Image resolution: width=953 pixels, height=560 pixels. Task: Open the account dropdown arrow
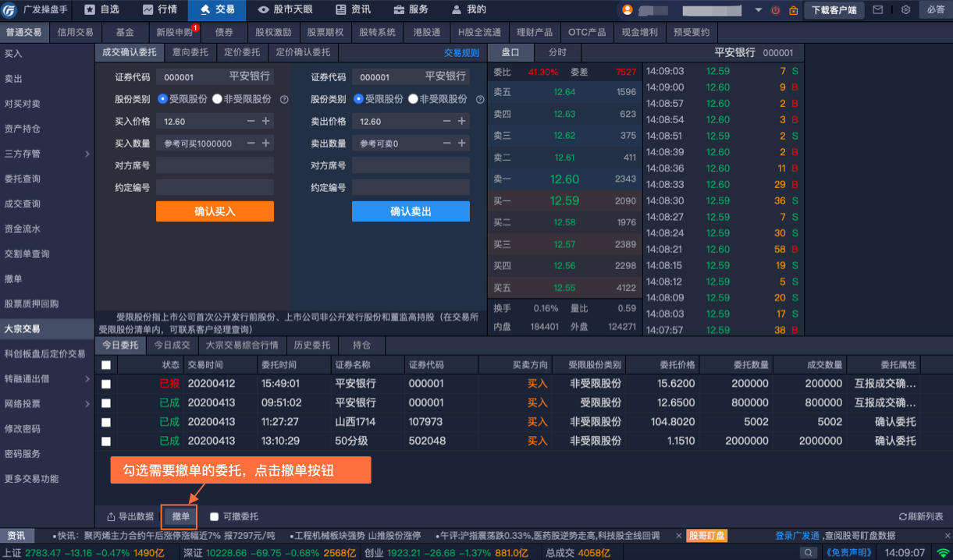click(x=759, y=11)
